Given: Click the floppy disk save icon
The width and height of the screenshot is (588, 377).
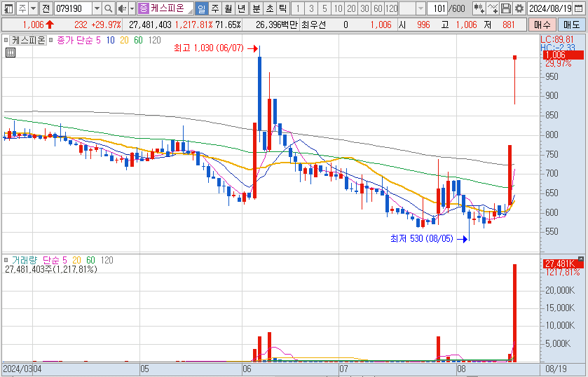Looking at the screenshot, I should click(x=506, y=8).
